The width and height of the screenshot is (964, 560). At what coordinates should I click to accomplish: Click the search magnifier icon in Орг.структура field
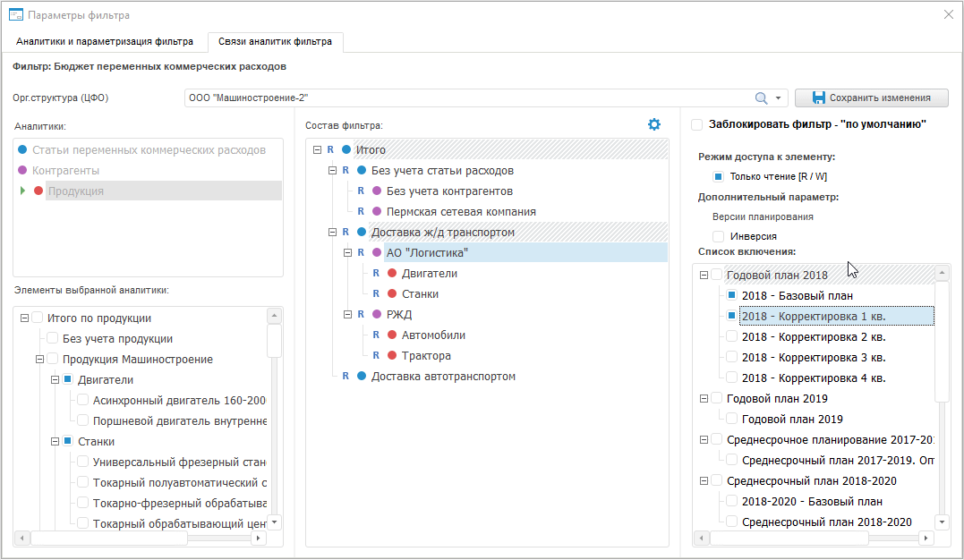pos(761,98)
